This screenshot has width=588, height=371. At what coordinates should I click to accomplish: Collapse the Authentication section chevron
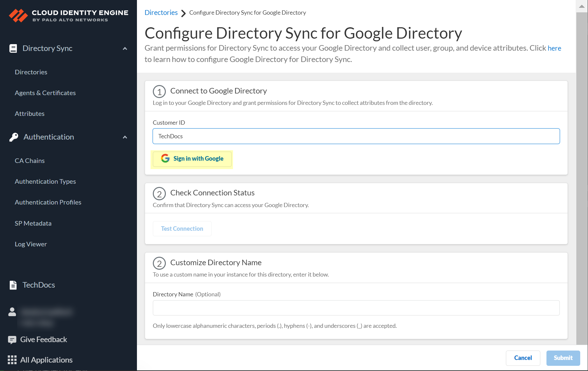[125, 137]
